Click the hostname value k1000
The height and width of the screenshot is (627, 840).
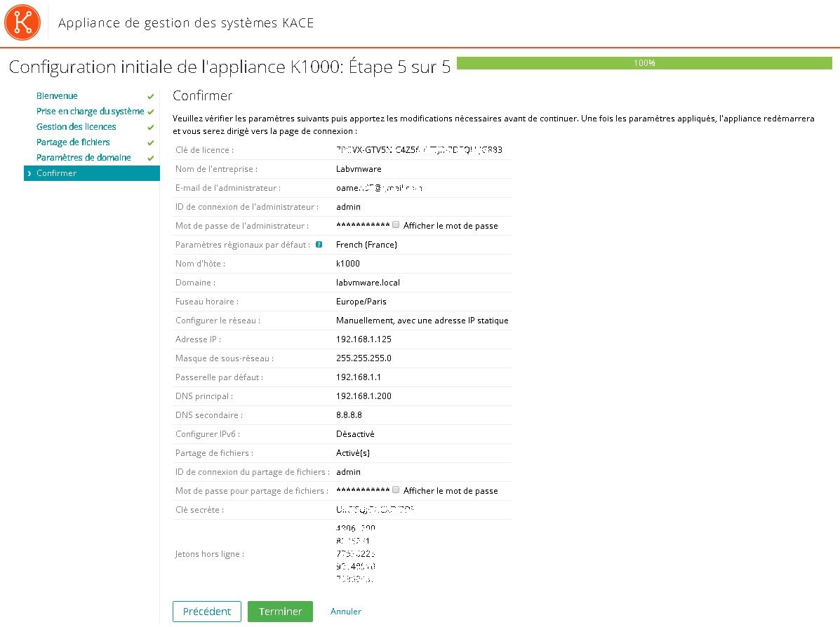point(347,264)
